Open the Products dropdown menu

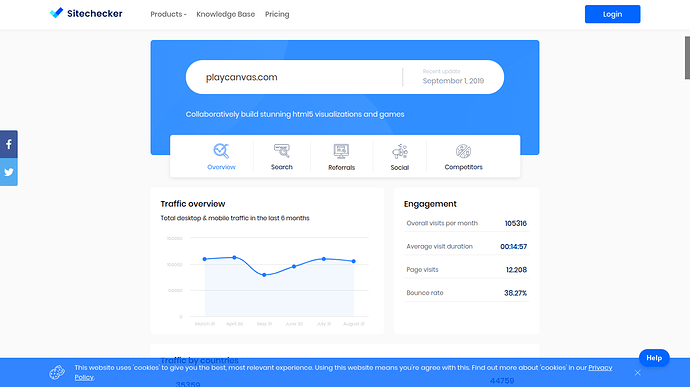[168, 14]
